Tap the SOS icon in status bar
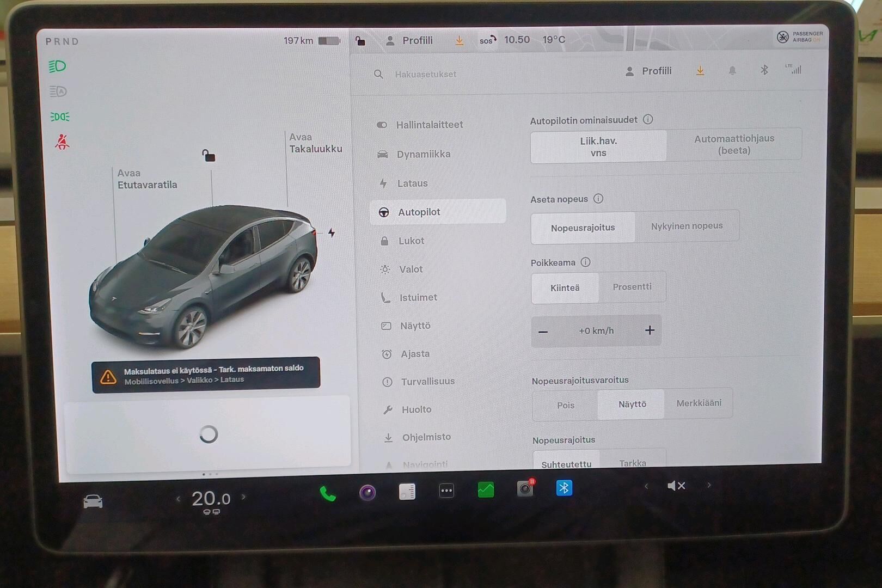The height and width of the screenshot is (588, 882). pos(487,40)
